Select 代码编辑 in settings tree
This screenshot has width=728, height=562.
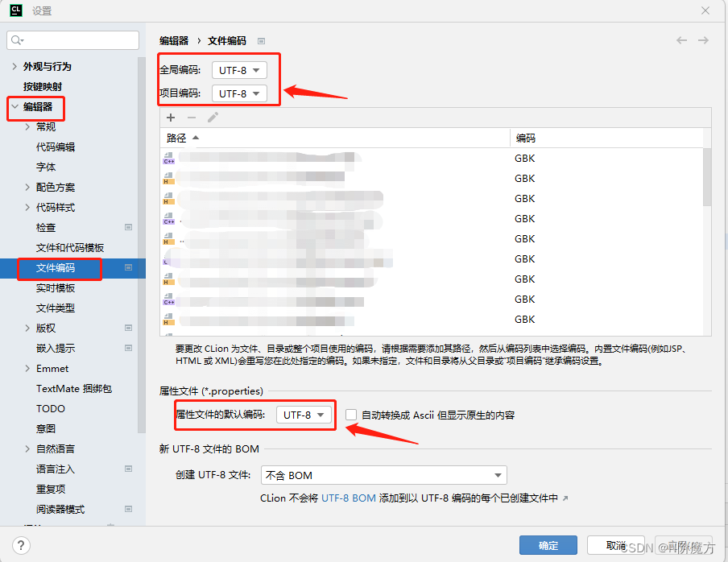pyautogui.click(x=56, y=147)
